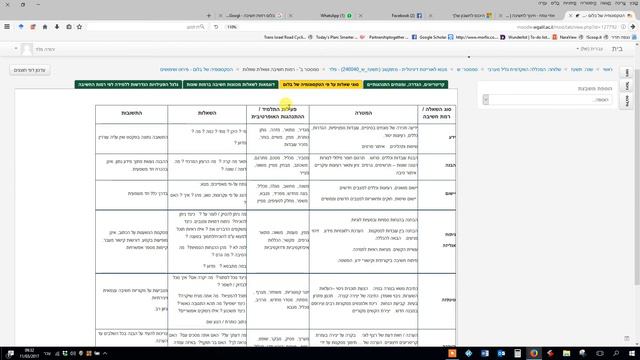This screenshot has height=360, width=640.
Task: Click the home label in the site header
Action: point(617,49)
